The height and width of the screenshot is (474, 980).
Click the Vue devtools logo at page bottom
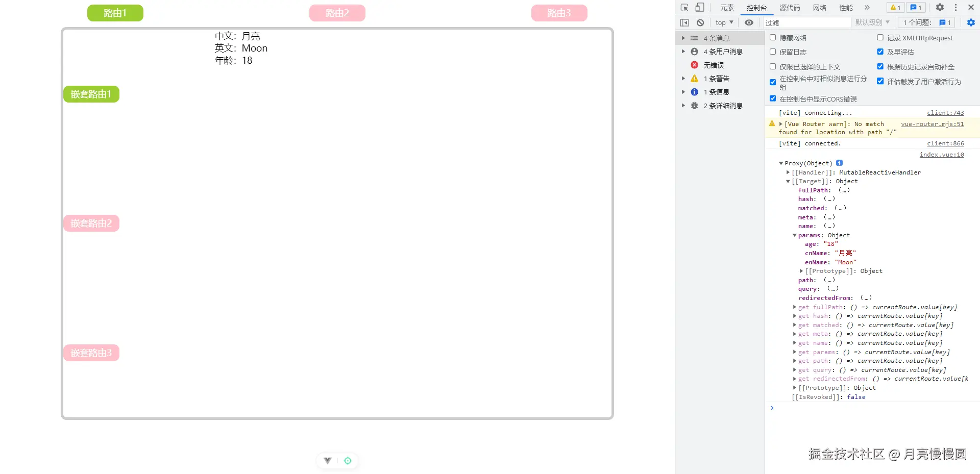[328, 461]
